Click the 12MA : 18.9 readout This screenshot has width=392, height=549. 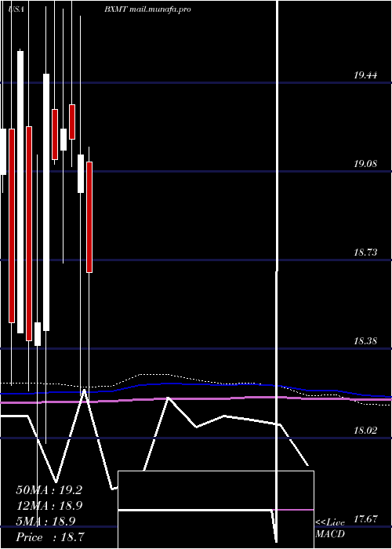pos(49,506)
